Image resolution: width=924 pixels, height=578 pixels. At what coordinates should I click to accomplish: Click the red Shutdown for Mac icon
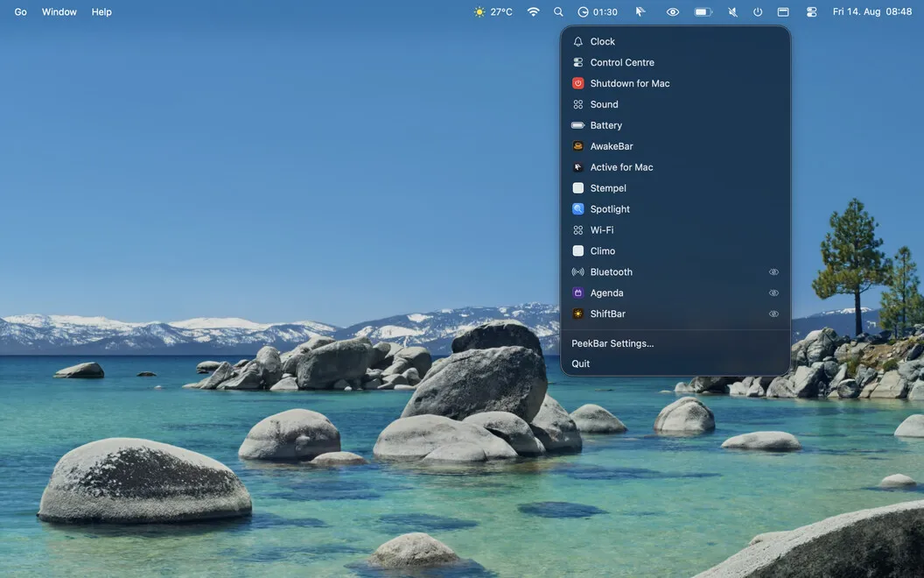[578, 83]
